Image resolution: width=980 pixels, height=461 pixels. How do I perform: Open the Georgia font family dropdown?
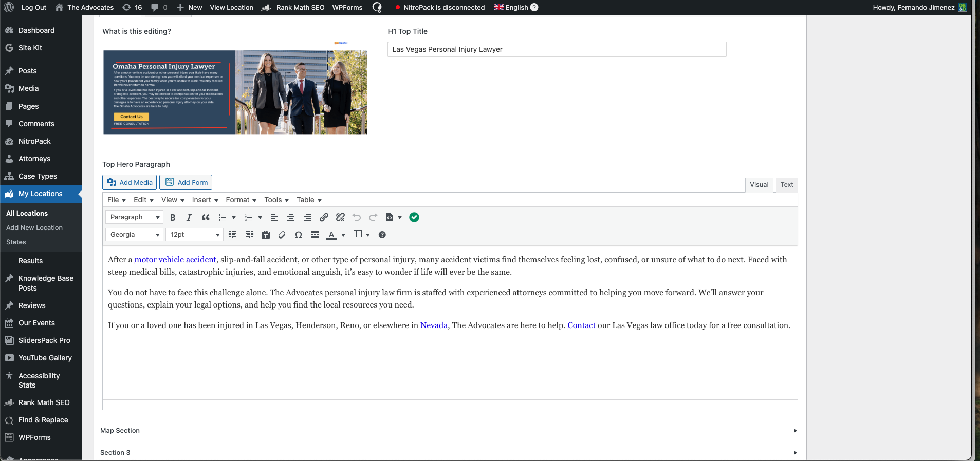coord(134,235)
